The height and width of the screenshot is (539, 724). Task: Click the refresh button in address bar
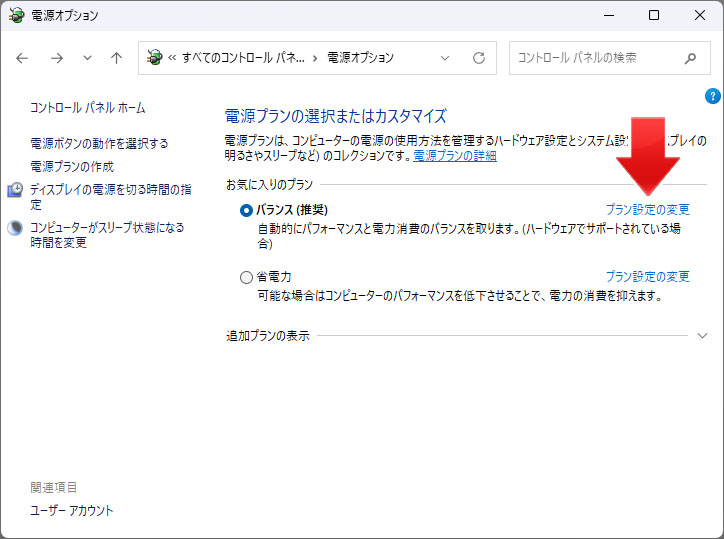pos(479,58)
